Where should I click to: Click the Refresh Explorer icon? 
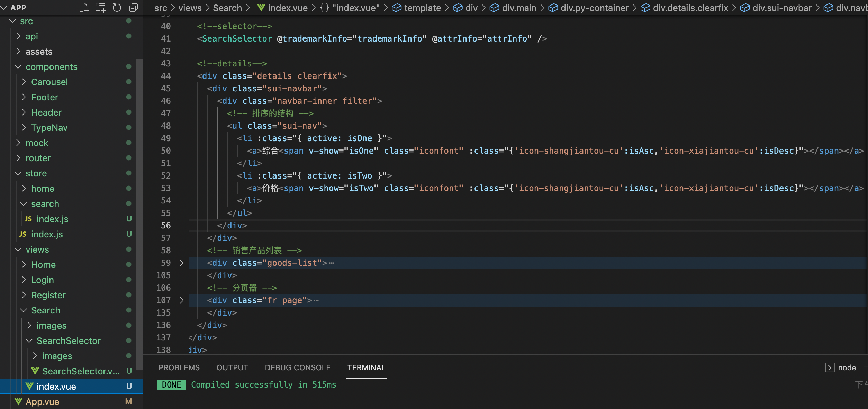tap(117, 8)
